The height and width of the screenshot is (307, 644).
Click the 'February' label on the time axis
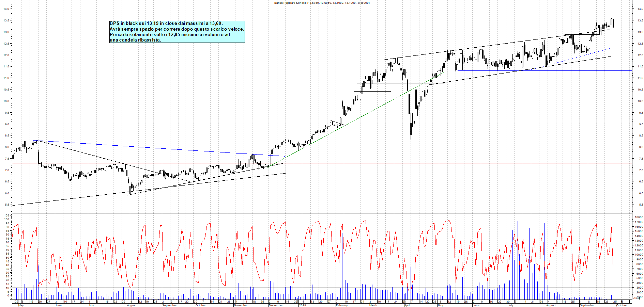(x=341, y=305)
